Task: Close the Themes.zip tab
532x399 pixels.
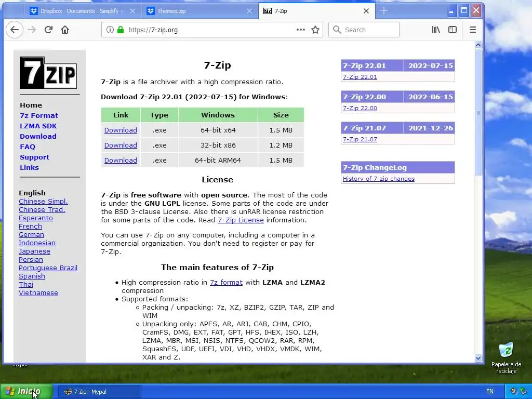Action: coord(249,11)
